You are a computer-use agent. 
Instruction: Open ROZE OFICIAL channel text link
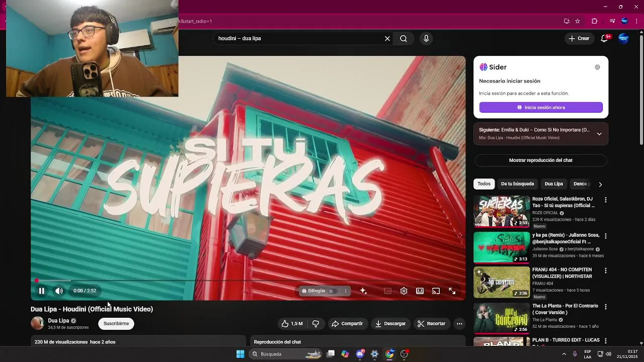pos(545,213)
